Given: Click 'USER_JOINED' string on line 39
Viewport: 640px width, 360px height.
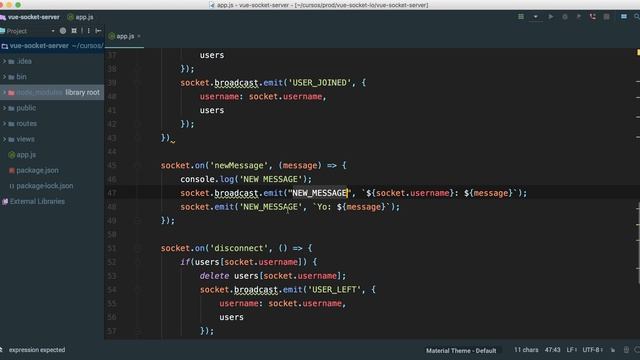Looking at the screenshot, I should coord(320,82).
